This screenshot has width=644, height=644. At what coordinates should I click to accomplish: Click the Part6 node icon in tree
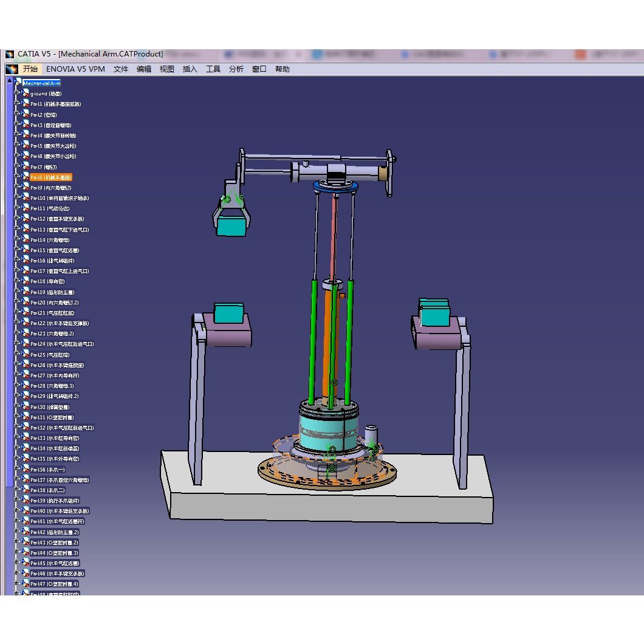pos(26,156)
